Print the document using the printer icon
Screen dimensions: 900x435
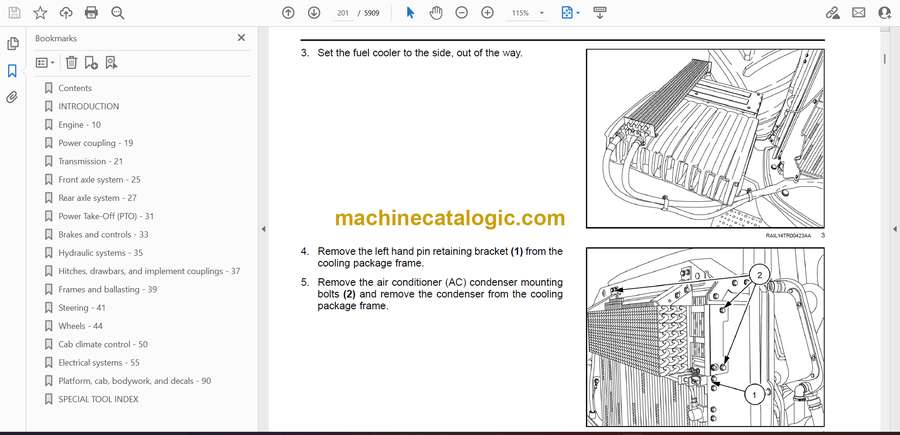point(92,13)
